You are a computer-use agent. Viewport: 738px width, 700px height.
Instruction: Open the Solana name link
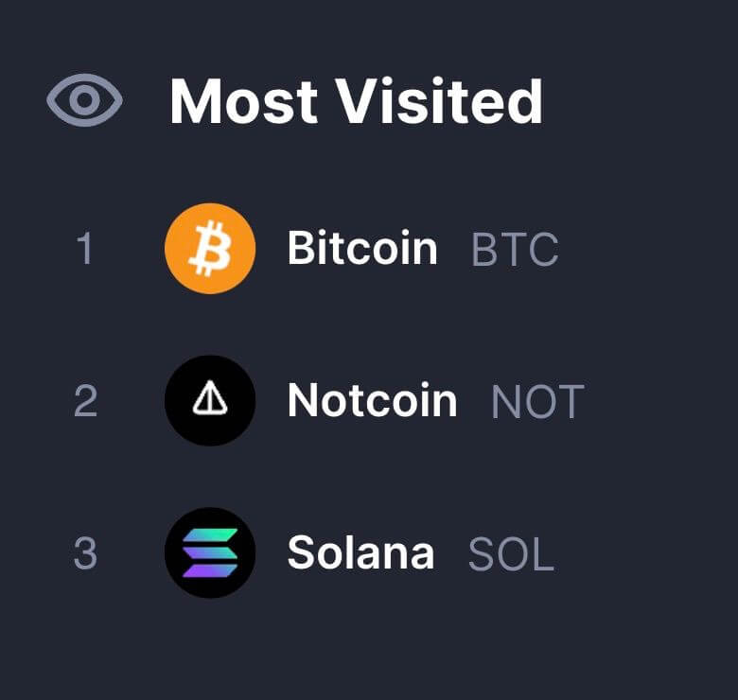point(360,553)
